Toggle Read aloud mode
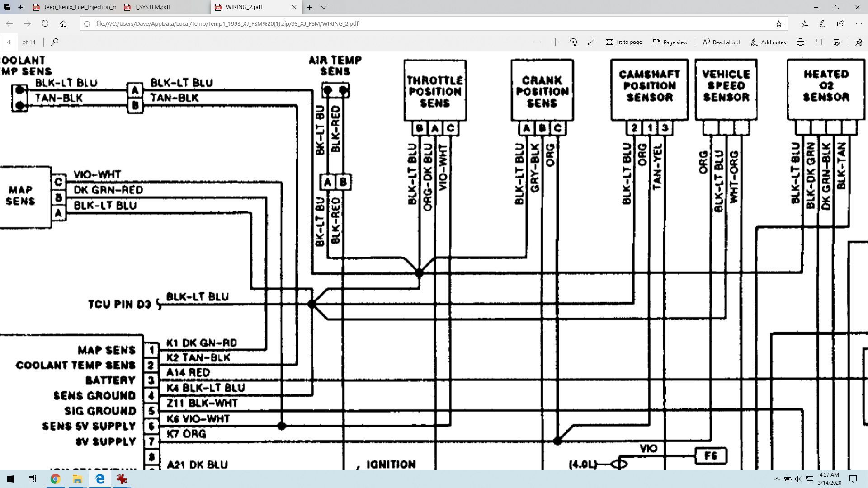 [x=721, y=42]
